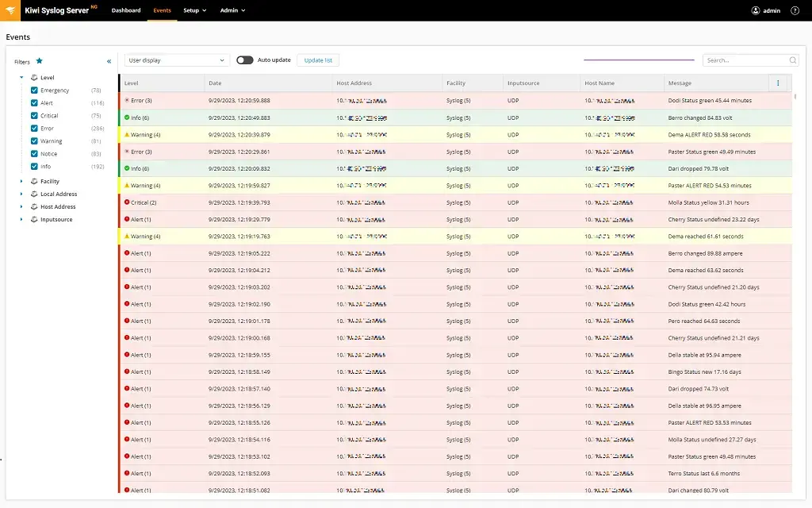Sort by the Date column header
The width and height of the screenshot is (812, 508).
pyautogui.click(x=216, y=83)
